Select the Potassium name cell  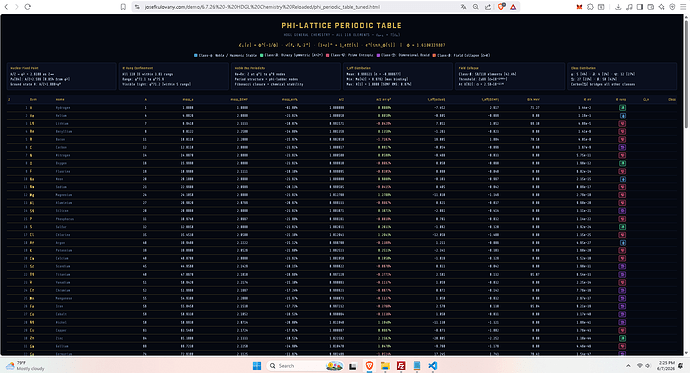[64, 250]
